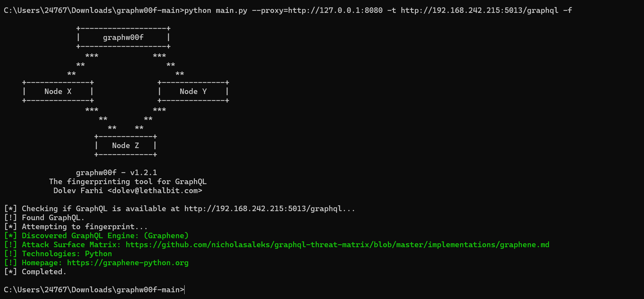This screenshot has width=644, height=299.
Task: Click "The fingerprinting tool for GraphQL" tagline
Action: [128, 182]
